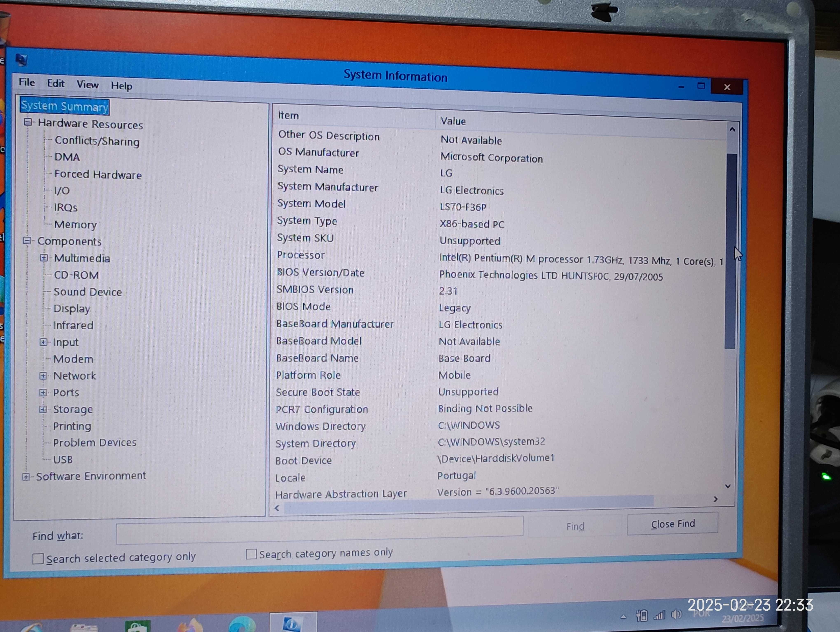Select DMA in the tree

[67, 157]
